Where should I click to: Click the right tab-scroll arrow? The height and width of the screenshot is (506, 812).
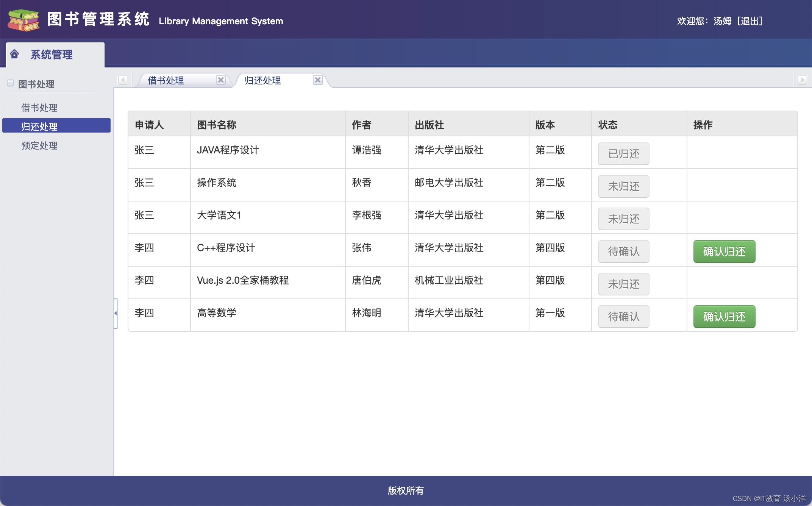point(802,80)
